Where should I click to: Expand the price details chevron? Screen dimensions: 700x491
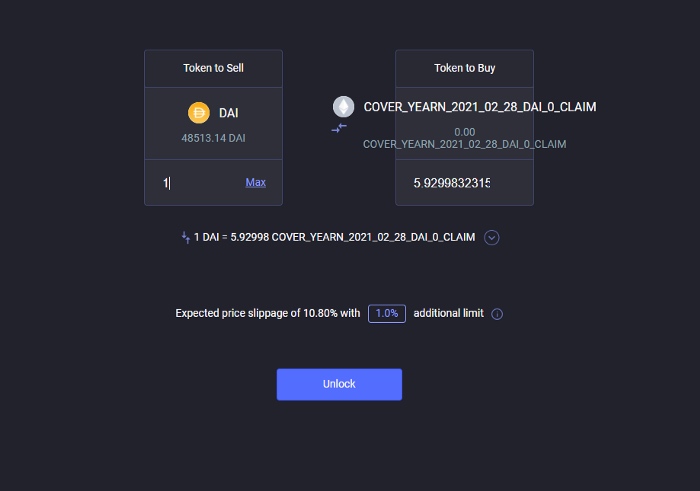click(x=492, y=237)
